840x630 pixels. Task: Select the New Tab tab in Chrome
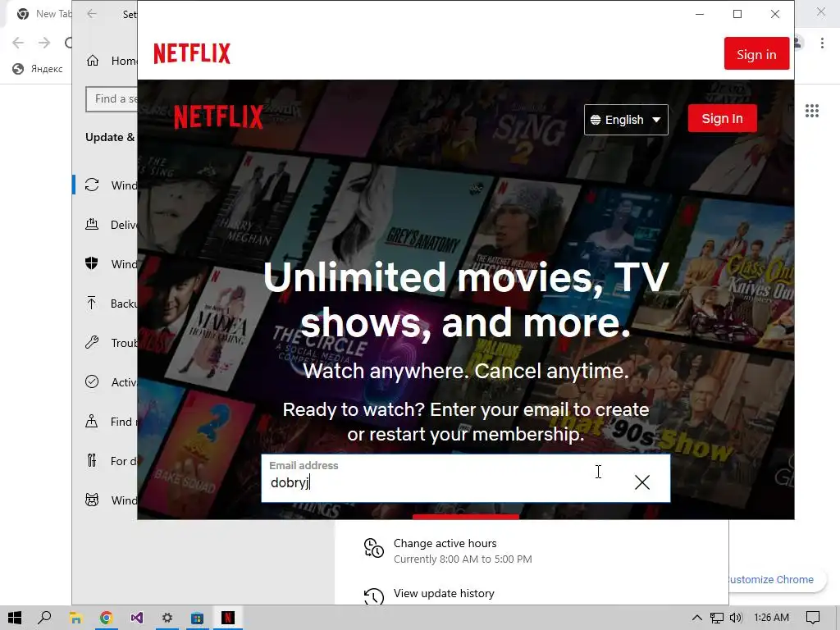43,14
